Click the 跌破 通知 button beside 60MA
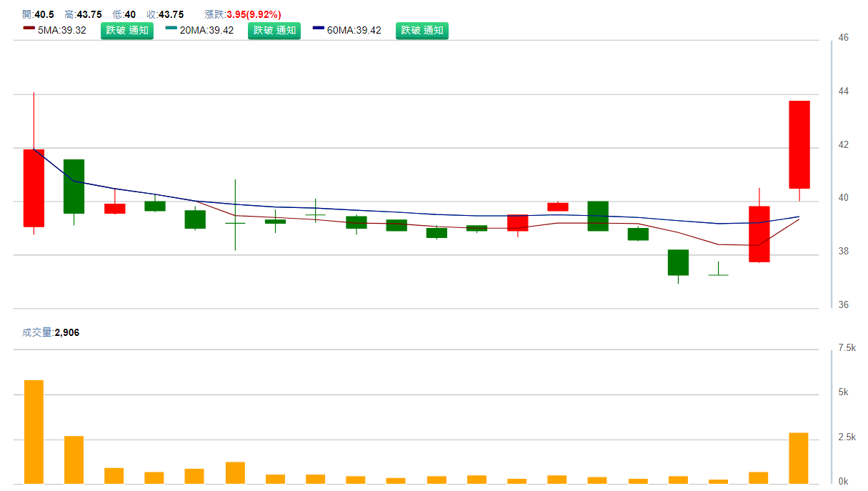Viewport: 868px width, 491px height. (x=422, y=30)
